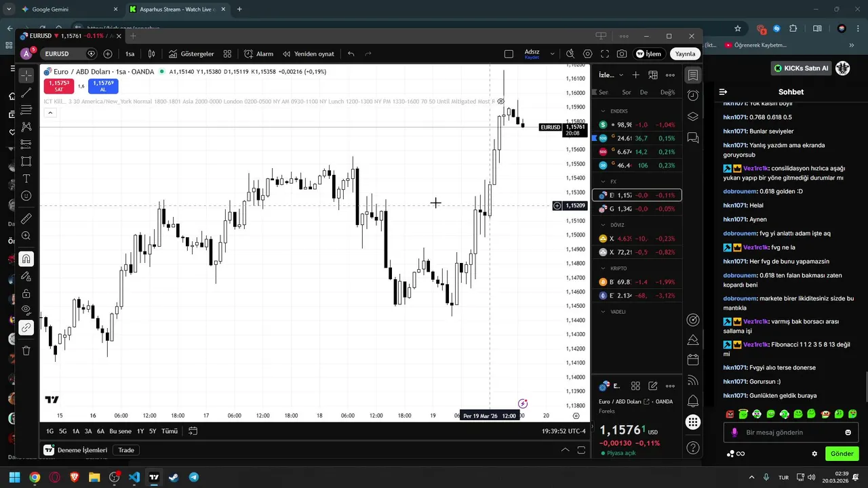Image resolution: width=868 pixels, height=488 pixels.
Task: Change the candlestick chart type
Action: click(152, 54)
